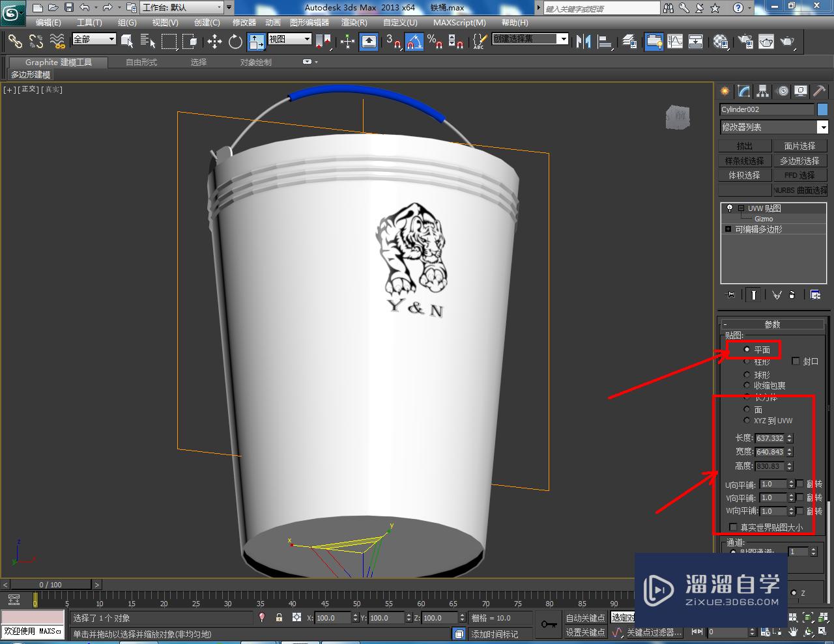Expand the 可编辑多边形 stack entry
The image size is (834, 644).
728,229
